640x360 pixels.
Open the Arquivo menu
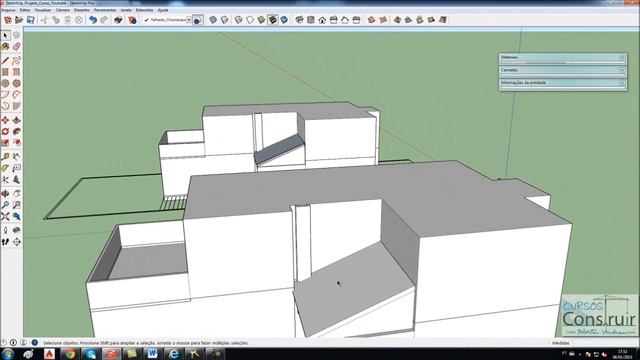(x=8, y=10)
